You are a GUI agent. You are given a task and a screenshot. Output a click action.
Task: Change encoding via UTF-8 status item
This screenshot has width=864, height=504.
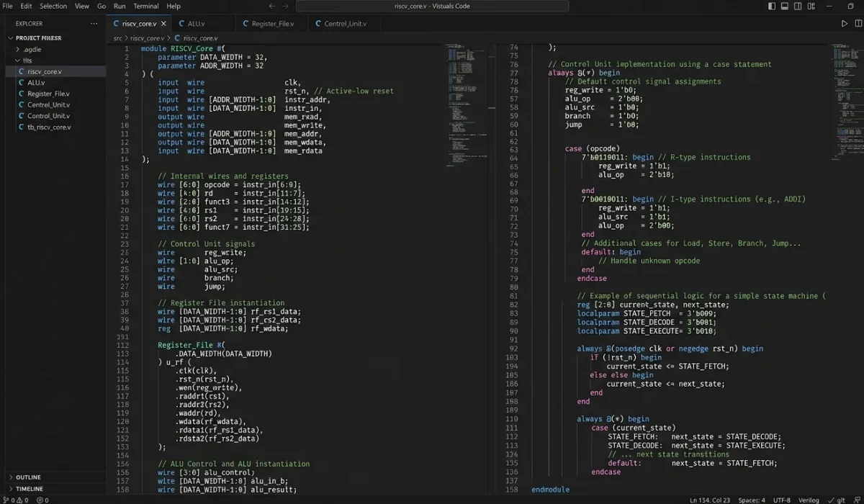(x=782, y=499)
